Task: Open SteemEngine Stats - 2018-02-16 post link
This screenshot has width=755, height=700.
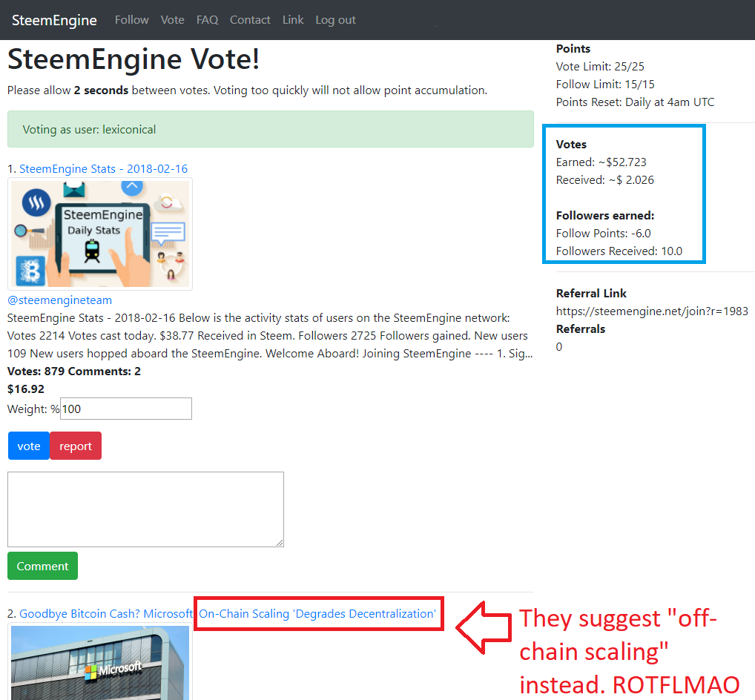Action: click(x=104, y=169)
